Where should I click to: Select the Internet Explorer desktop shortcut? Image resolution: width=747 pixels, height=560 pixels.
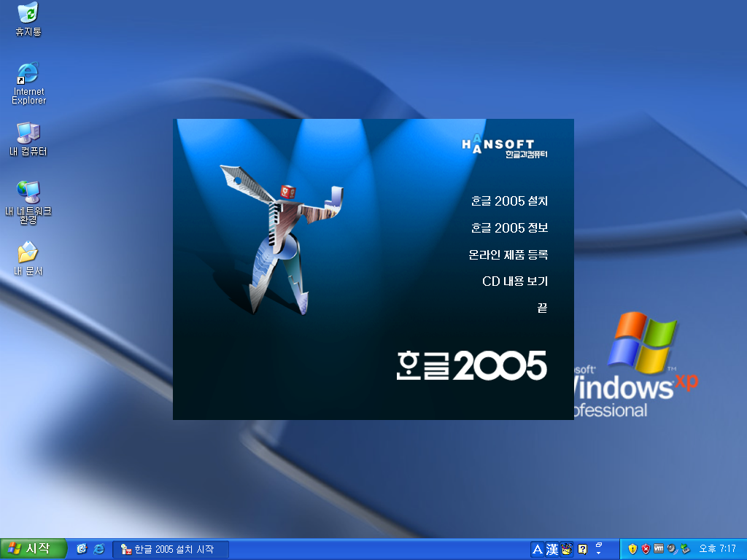point(28,83)
